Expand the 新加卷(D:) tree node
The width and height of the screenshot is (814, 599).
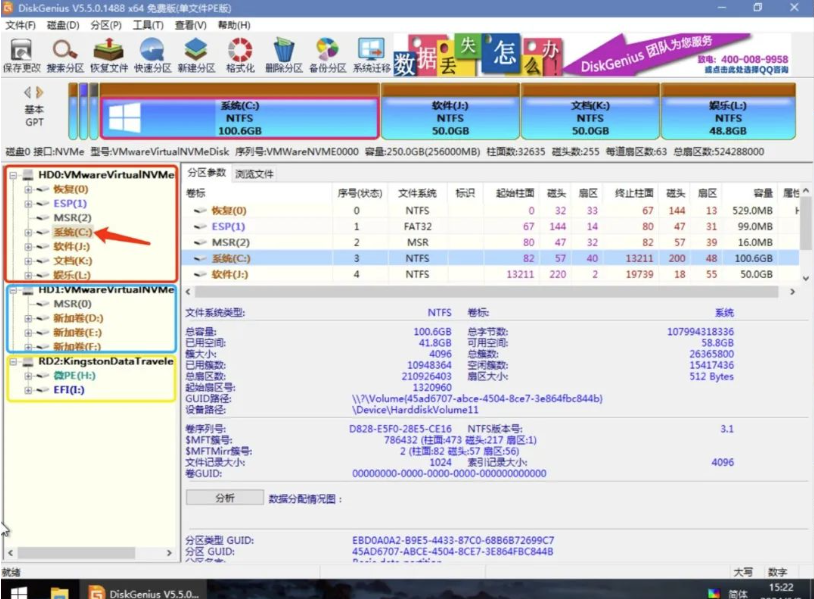point(28,318)
